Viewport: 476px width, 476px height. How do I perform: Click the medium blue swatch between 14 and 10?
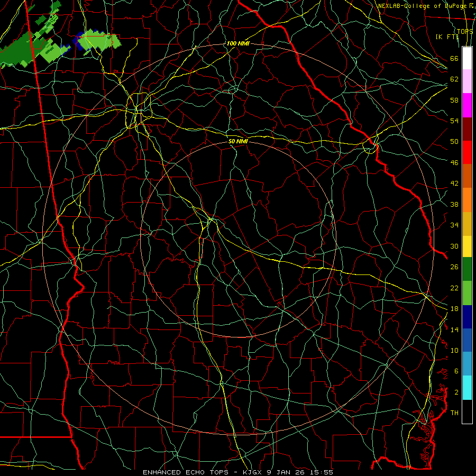[467, 340]
